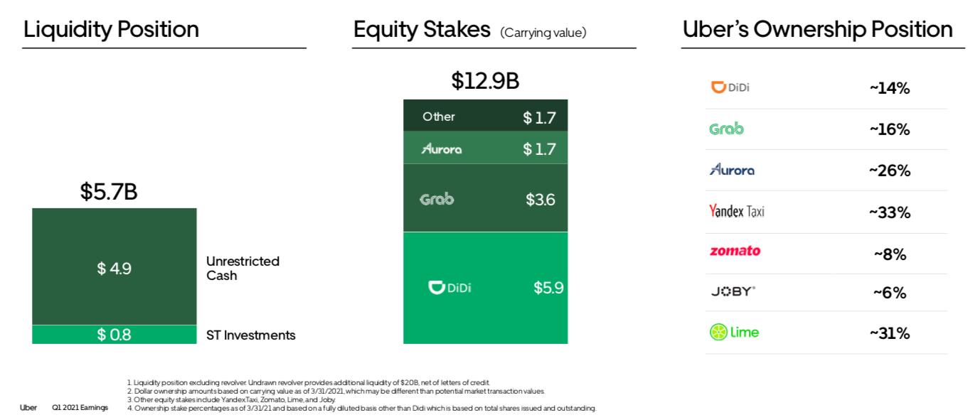Click the Uber's Ownership Position heading
Screen dimensions: 980x420
point(817,29)
